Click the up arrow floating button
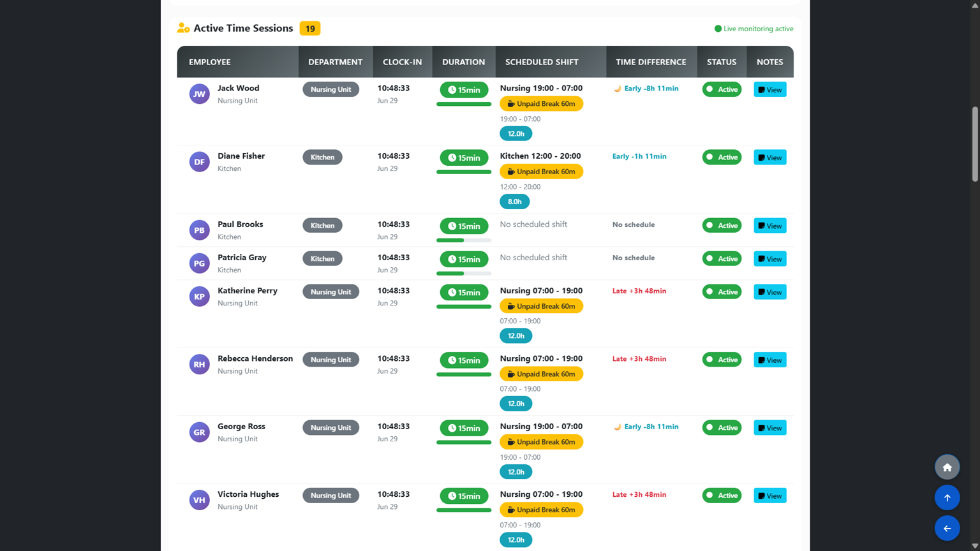The width and height of the screenshot is (980, 551). 947,498
